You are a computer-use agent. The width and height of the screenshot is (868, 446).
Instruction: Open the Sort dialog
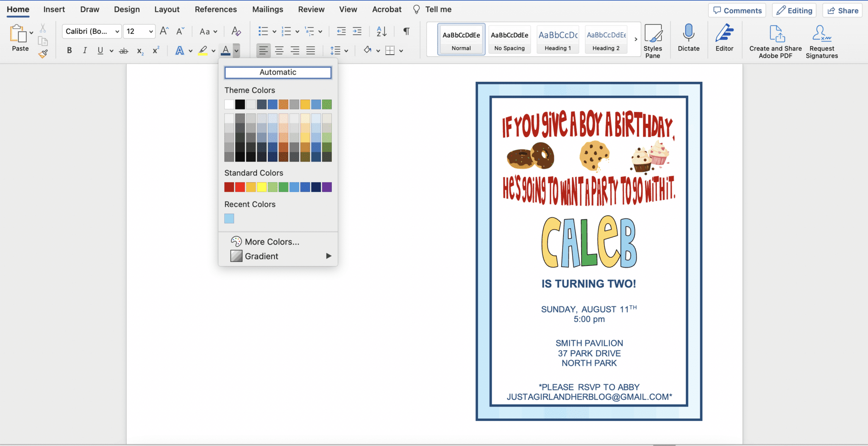click(381, 31)
